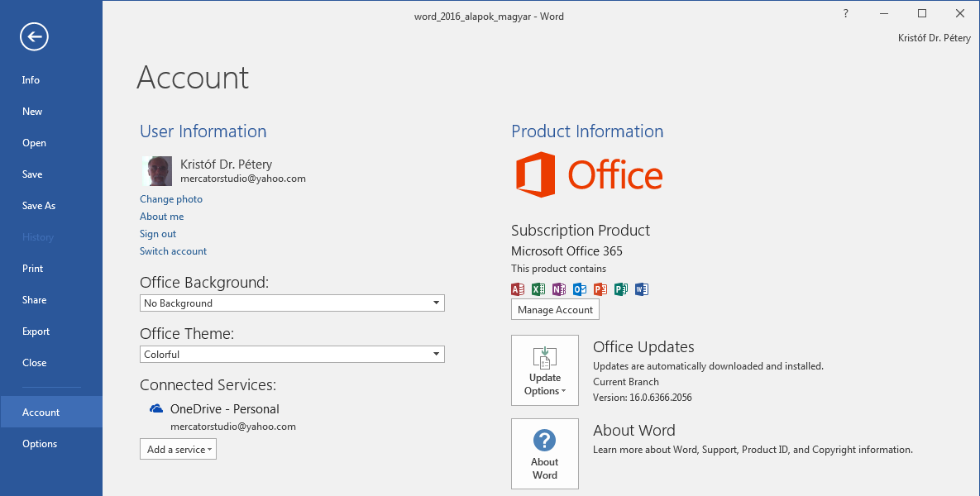980x496 pixels.
Task: Select Open in the sidebar
Action: 51,143
